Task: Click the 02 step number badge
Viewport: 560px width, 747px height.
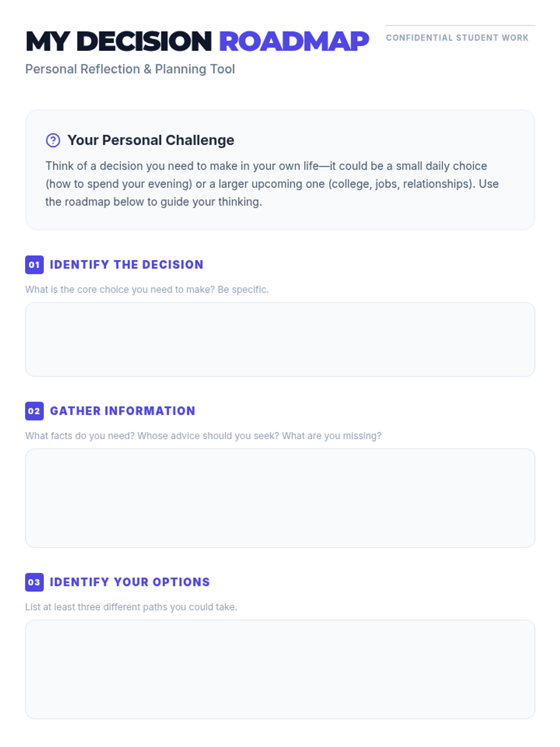Action: (x=34, y=411)
